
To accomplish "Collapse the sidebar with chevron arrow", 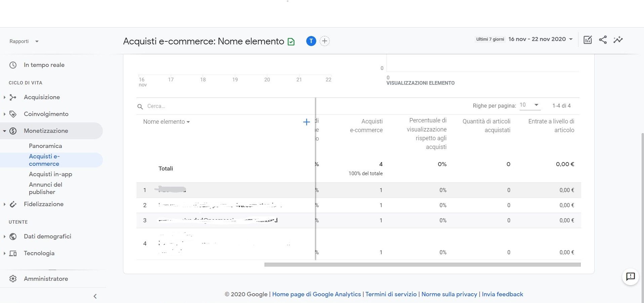I will [x=95, y=296].
